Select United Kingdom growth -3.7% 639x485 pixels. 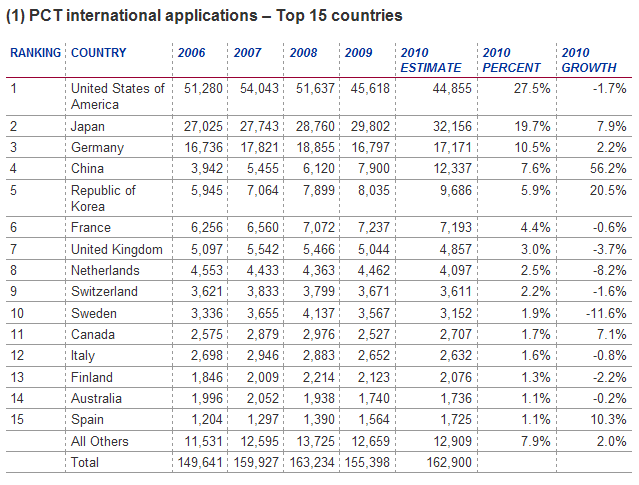point(610,249)
